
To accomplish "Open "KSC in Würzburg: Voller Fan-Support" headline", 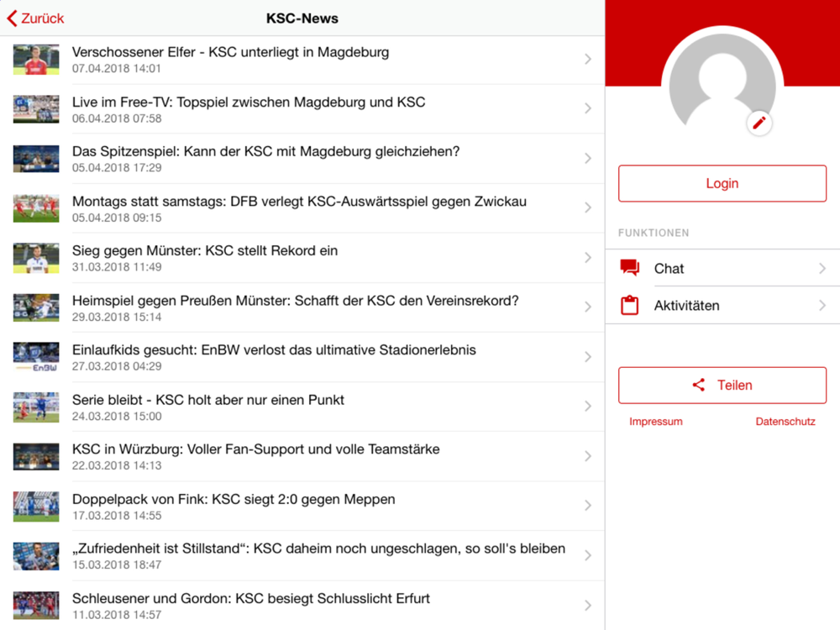I will pos(255,449).
